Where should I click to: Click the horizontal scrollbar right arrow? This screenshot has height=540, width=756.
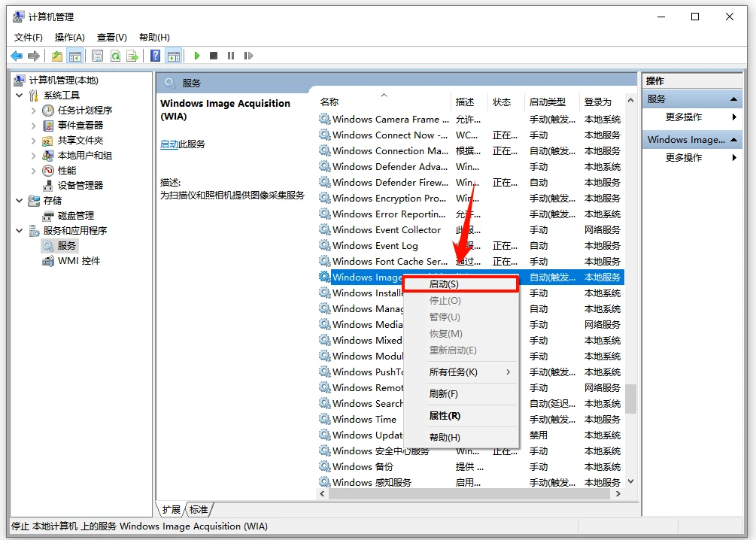(618, 493)
